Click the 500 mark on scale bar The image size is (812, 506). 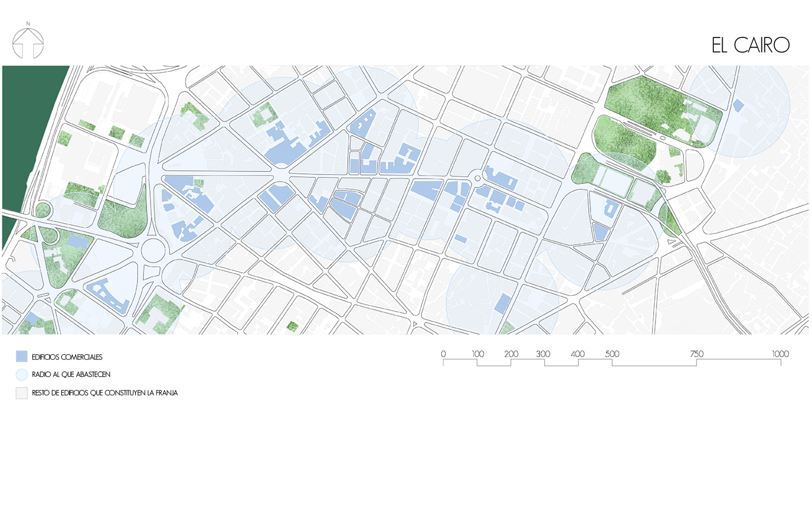point(612,354)
